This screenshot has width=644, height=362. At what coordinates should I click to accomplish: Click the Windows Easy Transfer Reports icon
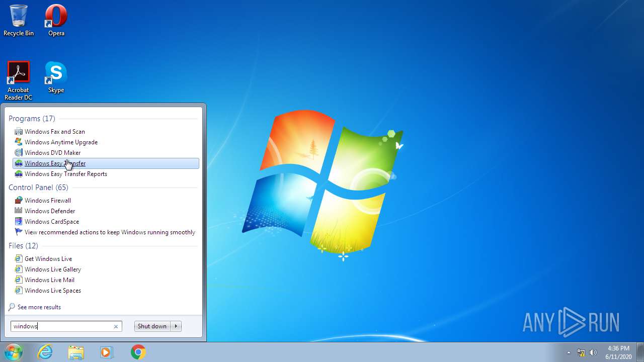pos(19,174)
